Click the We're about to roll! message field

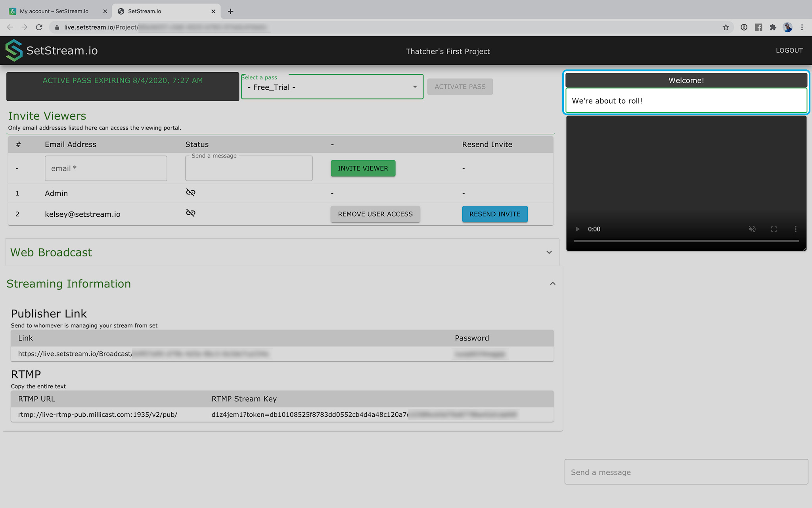(x=686, y=100)
